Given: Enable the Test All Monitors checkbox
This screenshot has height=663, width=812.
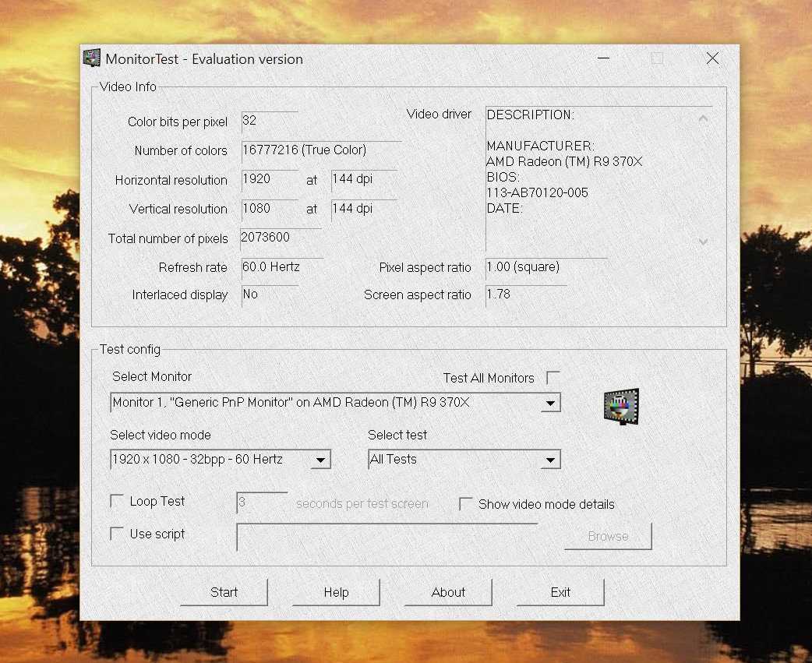Looking at the screenshot, I should pyautogui.click(x=553, y=378).
